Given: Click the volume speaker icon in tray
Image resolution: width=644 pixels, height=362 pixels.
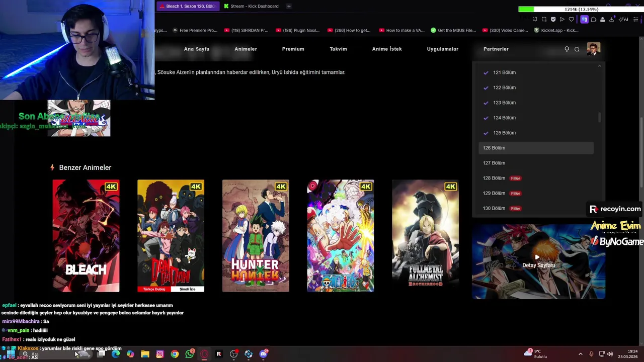Looking at the screenshot, I should point(610,354).
